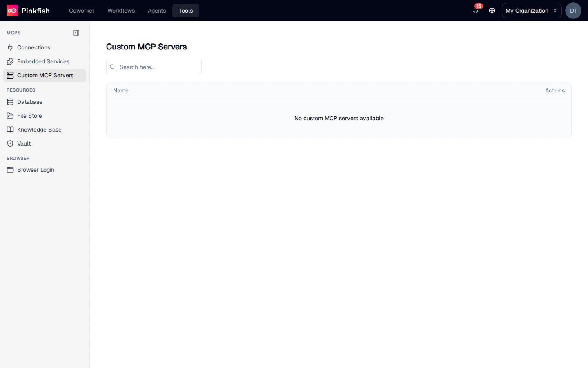Click the BROWSER section label
The width and height of the screenshot is (588, 368).
[x=18, y=158]
